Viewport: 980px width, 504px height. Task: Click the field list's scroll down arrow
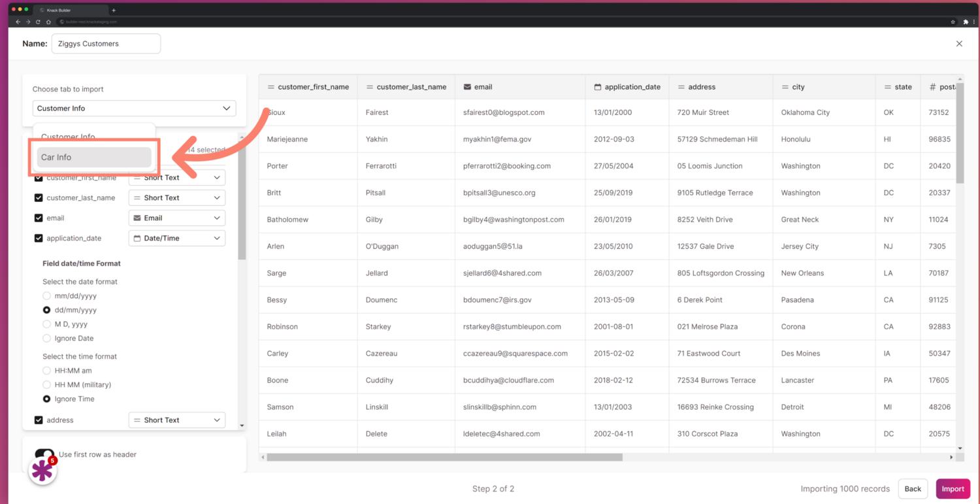tap(242, 426)
